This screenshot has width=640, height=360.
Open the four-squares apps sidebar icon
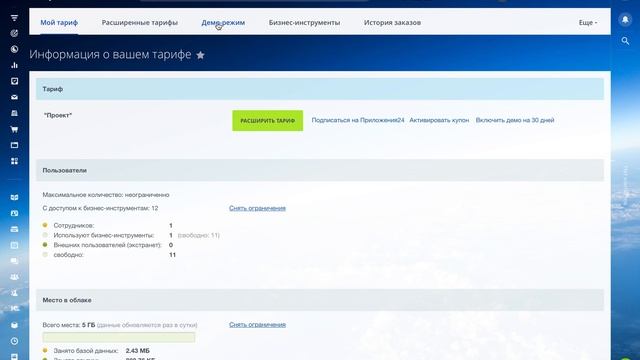point(14,161)
